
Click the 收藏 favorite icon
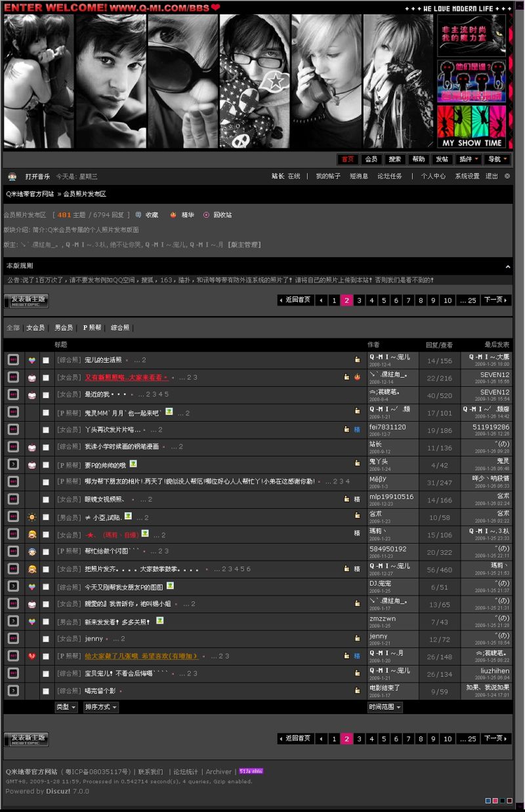pos(138,214)
